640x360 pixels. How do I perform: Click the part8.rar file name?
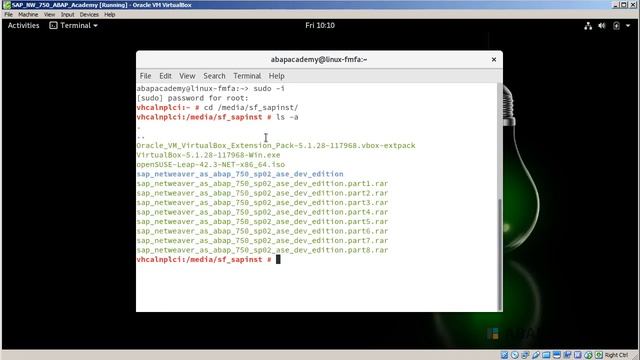tap(262, 250)
